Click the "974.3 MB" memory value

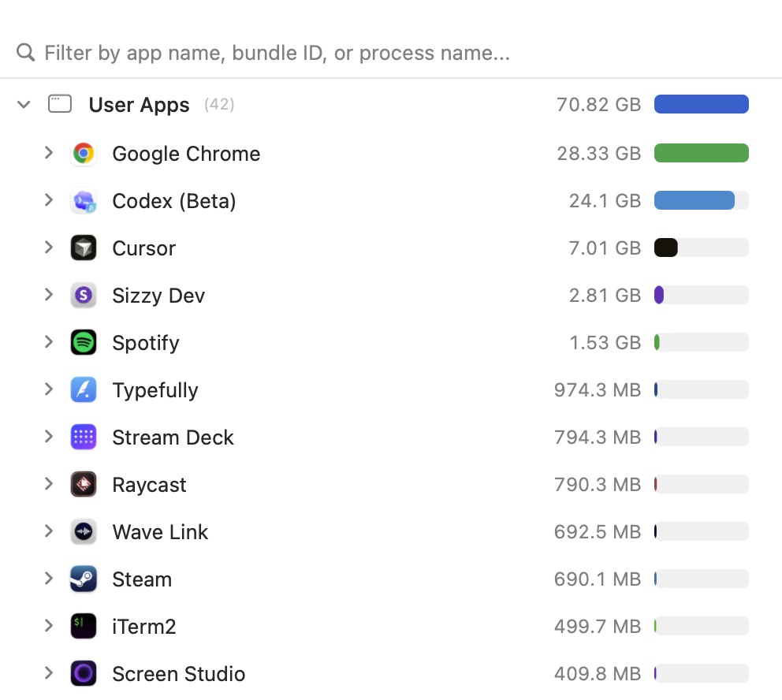point(598,390)
